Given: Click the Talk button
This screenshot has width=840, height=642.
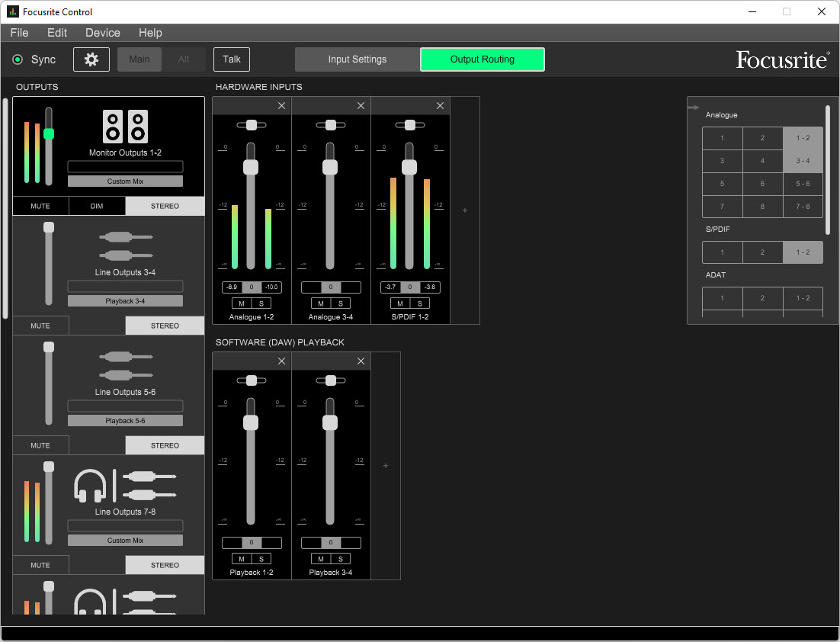Looking at the screenshot, I should pyautogui.click(x=232, y=59).
